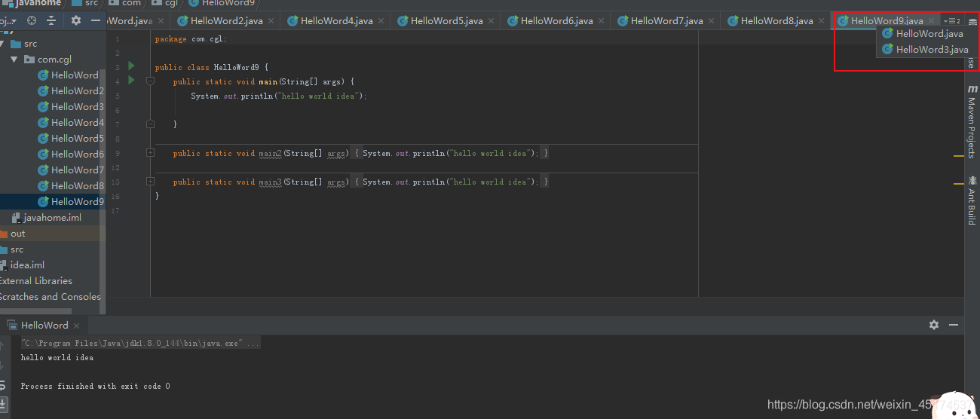Switch to HelloWord7.java tab
This screenshot has width=980, height=419.
click(x=667, y=21)
